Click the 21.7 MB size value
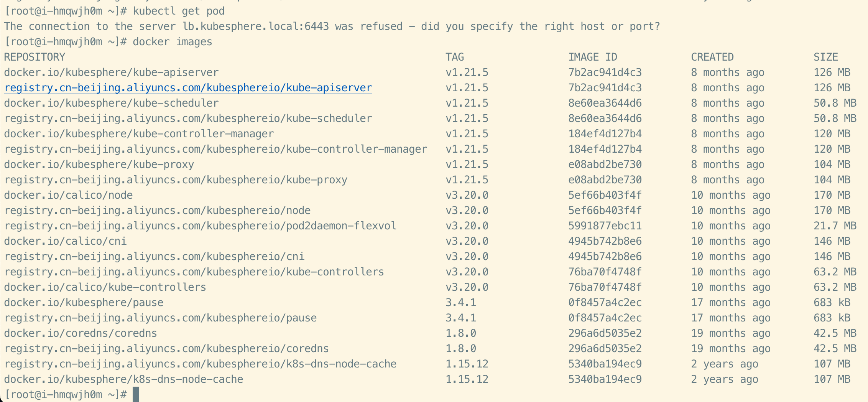Viewport: 868px width, 402px height. [835, 226]
